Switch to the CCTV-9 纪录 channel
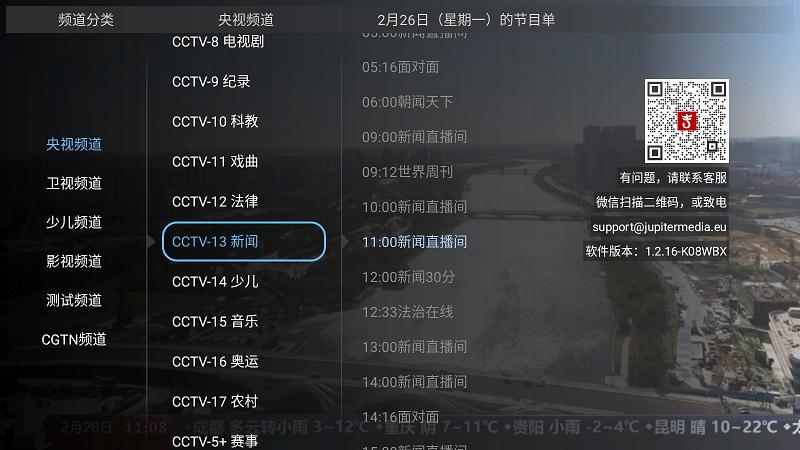 [x=211, y=82]
